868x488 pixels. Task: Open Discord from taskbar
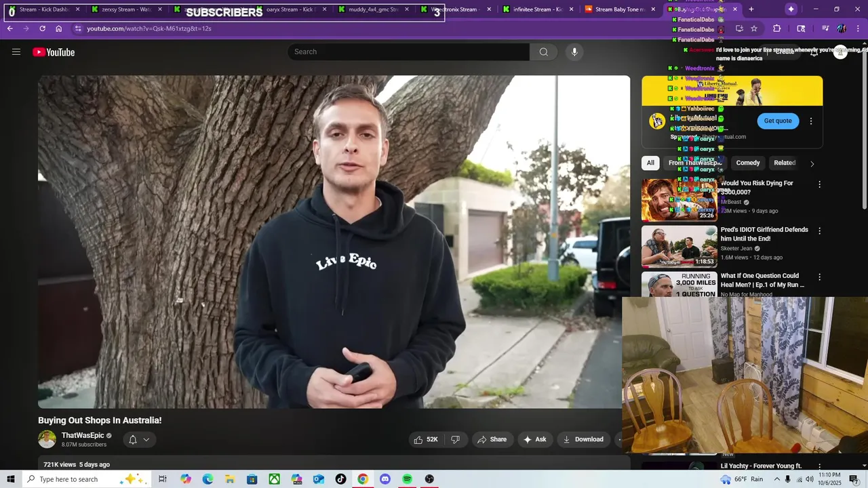pyautogui.click(x=385, y=479)
